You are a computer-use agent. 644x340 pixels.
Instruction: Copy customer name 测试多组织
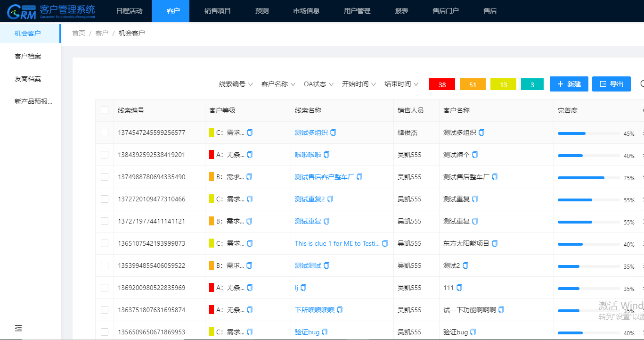coord(481,133)
